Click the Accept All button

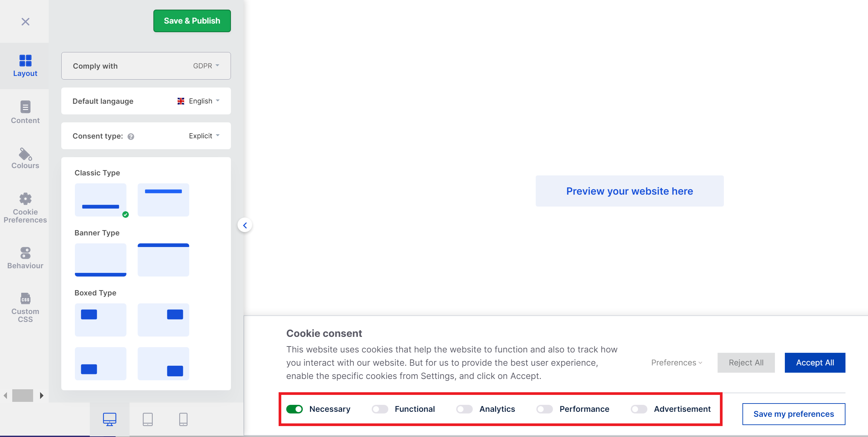pos(815,362)
